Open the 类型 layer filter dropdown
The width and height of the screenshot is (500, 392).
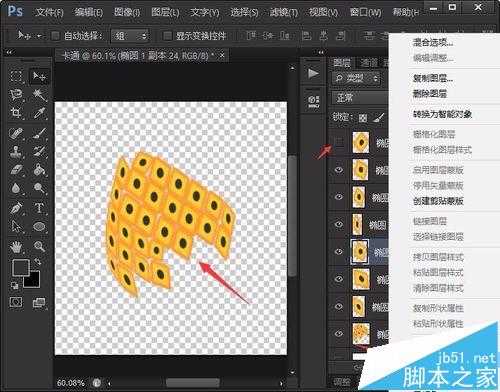[x=356, y=79]
